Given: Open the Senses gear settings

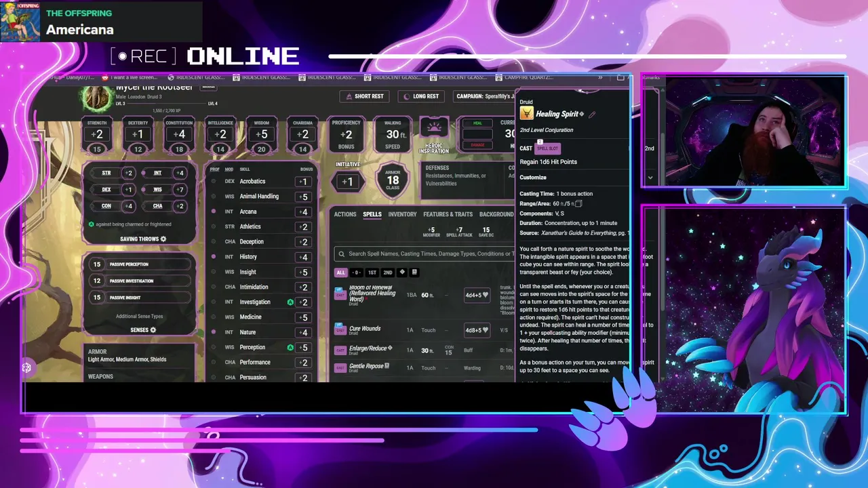Looking at the screenshot, I should 153,330.
